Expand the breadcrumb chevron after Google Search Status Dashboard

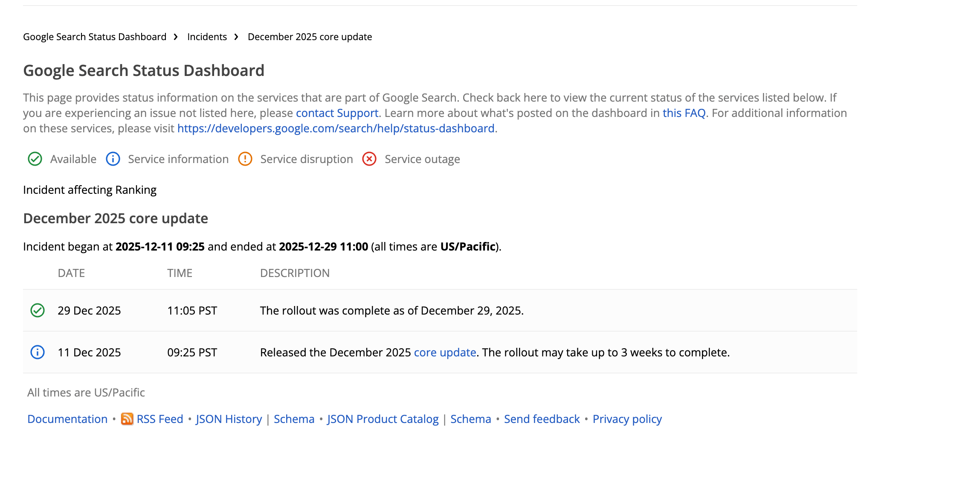pos(175,37)
